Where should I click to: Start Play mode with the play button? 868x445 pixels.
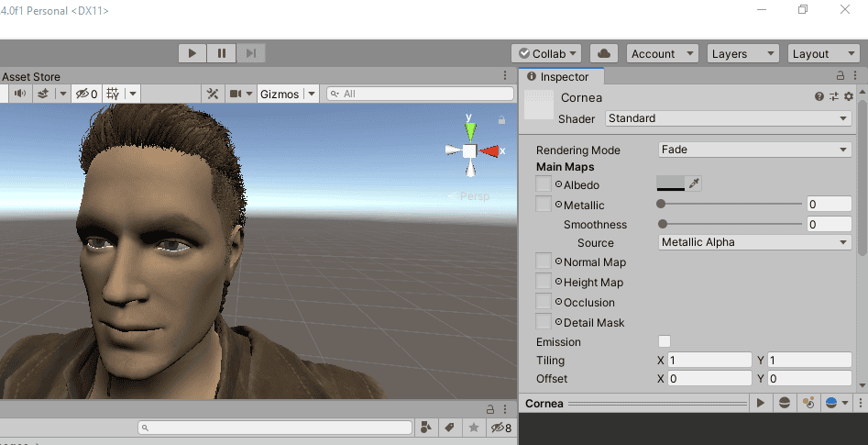click(192, 53)
